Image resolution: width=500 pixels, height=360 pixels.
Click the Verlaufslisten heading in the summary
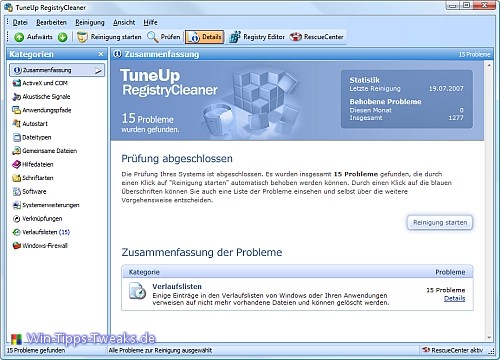pos(177,286)
